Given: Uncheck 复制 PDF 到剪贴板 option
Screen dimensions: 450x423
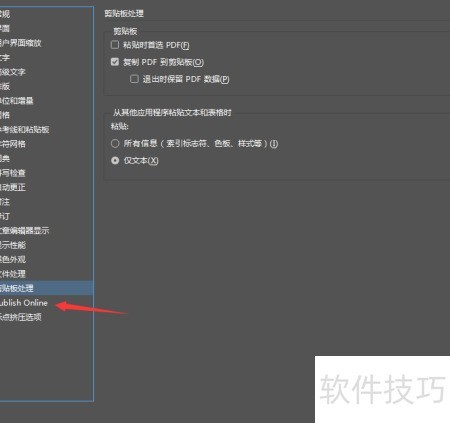Looking at the screenshot, I should pos(115,62).
